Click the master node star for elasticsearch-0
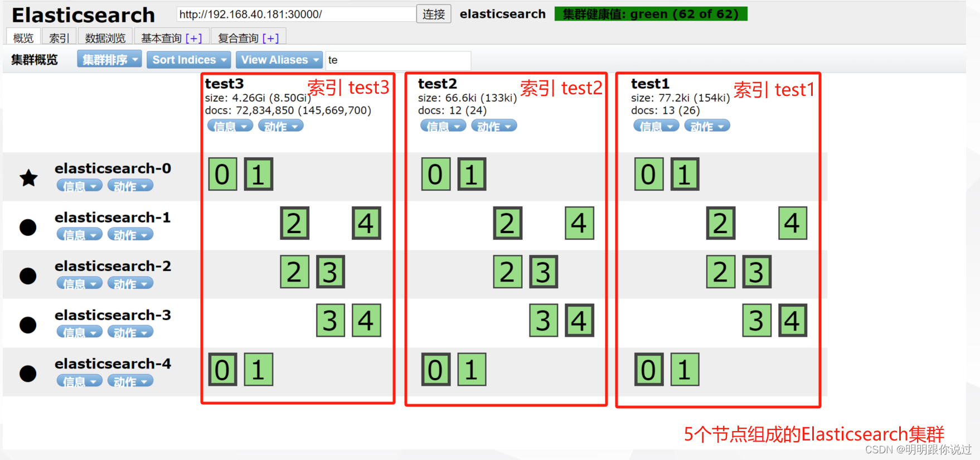The width and height of the screenshot is (980, 460). pos(28,178)
